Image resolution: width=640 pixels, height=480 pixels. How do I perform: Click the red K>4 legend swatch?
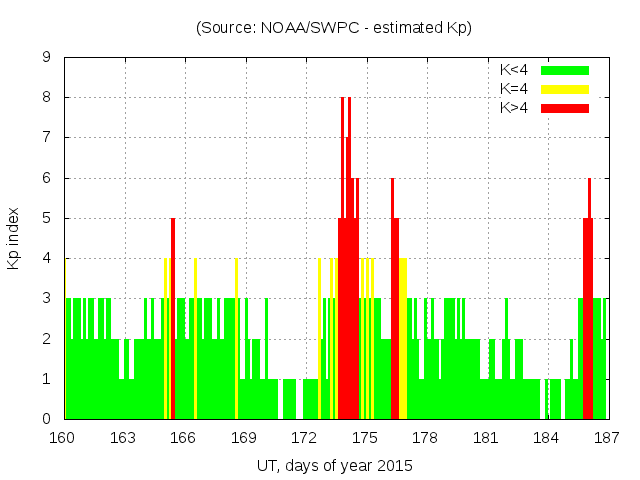(x=565, y=108)
